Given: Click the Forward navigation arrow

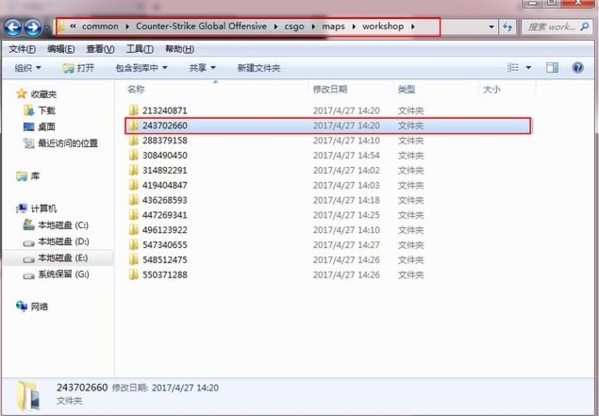Looking at the screenshot, I should coord(33,28).
